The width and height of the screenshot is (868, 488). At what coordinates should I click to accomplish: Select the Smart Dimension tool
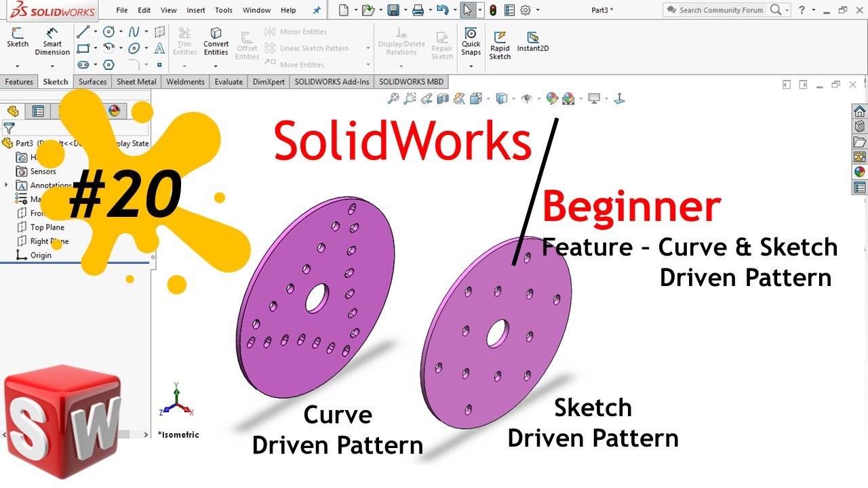coord(52,41)
